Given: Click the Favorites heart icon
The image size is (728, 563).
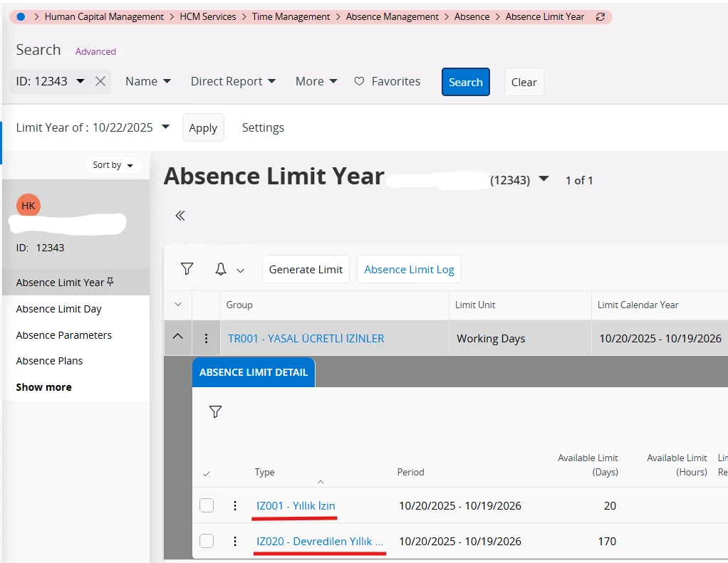Looking at the screenshot, I should click(x=359, y=82).
